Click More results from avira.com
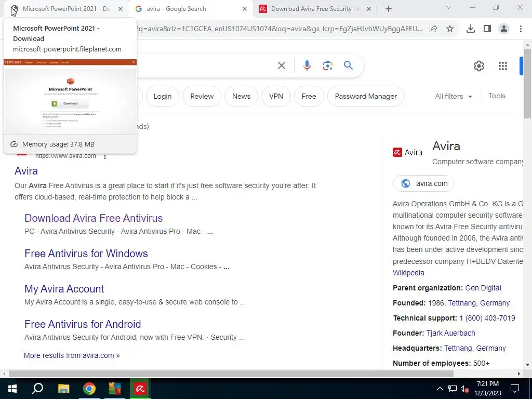Screen dimensions: 532x399 (x=72, y=355)
